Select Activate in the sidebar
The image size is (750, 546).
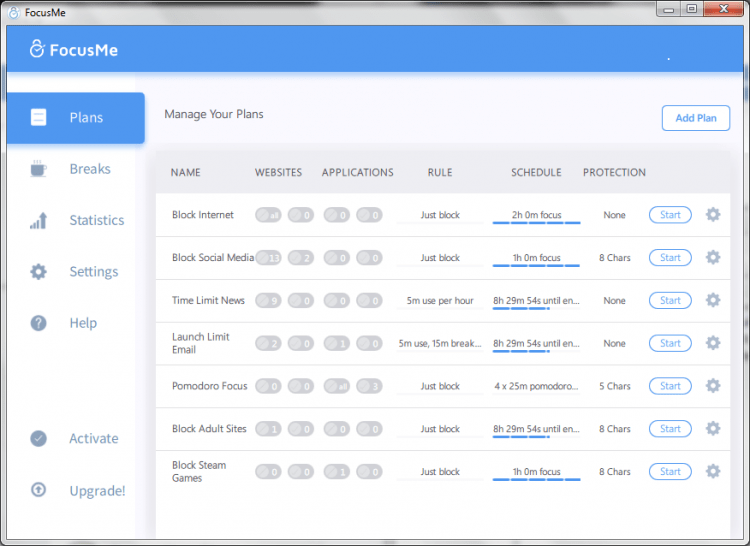94,438
